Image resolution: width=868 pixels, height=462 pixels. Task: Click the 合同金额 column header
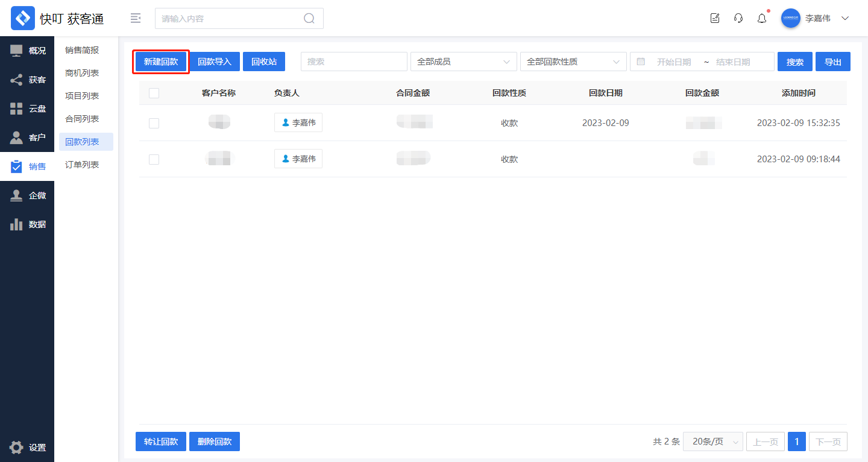pos(413,93)
